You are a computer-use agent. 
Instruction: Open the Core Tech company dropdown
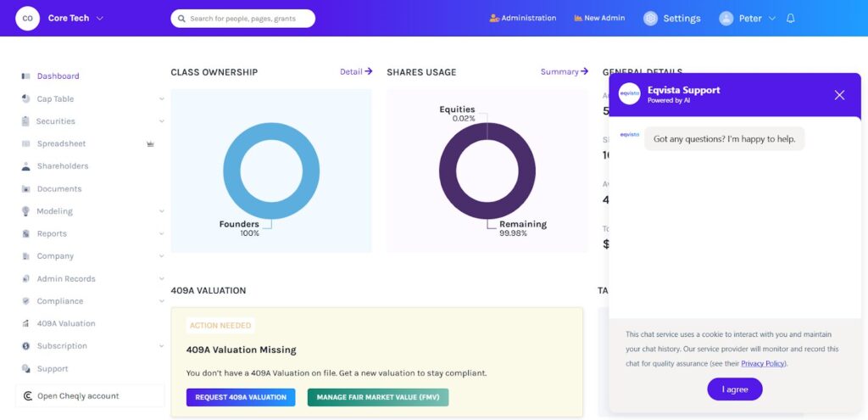pos(100,19)
